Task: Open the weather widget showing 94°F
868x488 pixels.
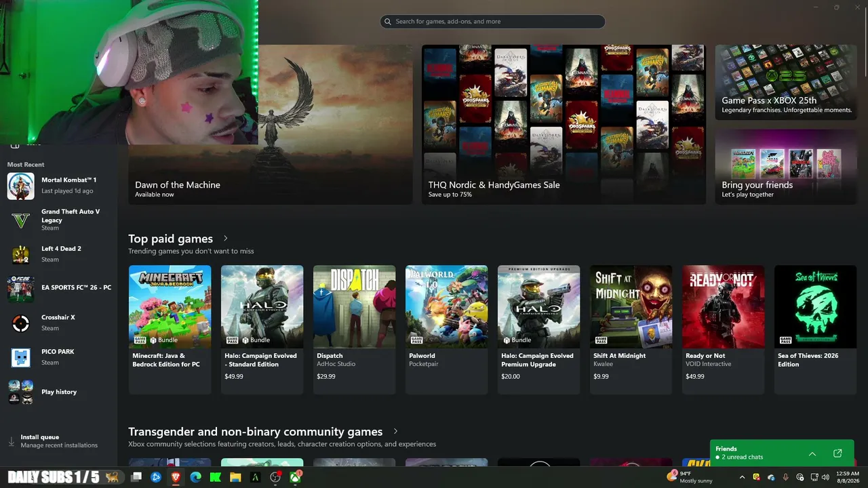Action: pos(690,477)
